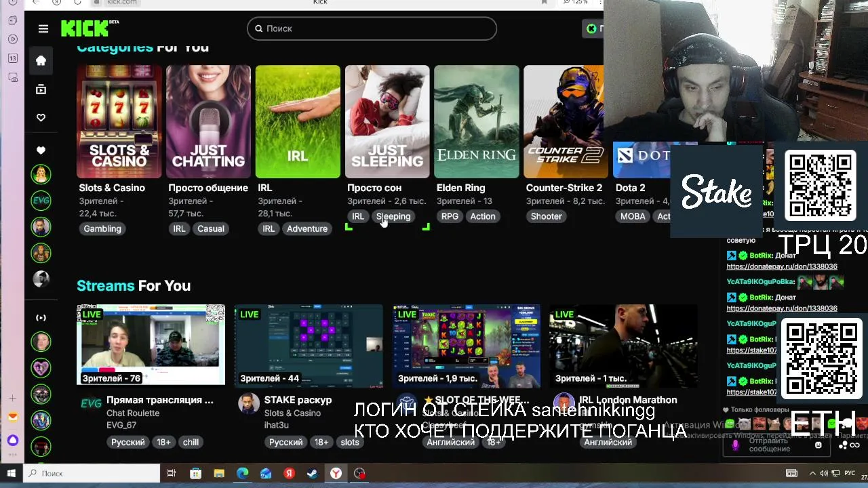Select the Action tag under Elden Ring
868x488 pixels.
click(x=483, y=216)
